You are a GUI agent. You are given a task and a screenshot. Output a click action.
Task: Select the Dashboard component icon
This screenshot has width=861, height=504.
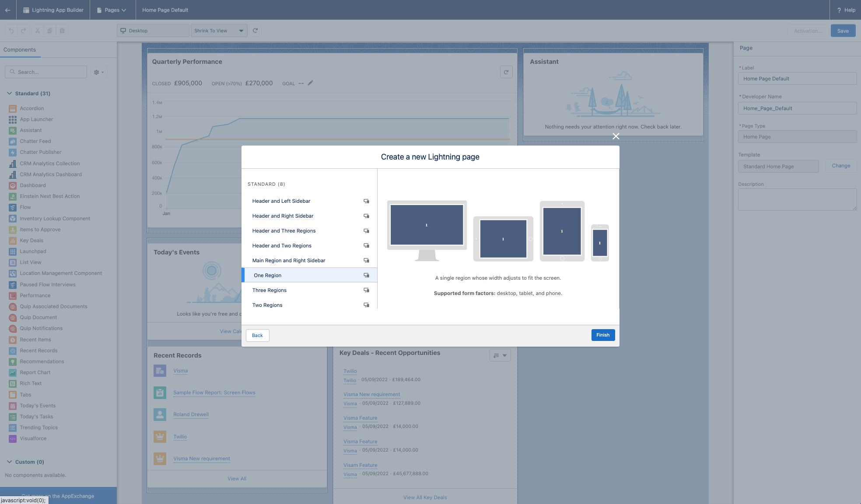pos(12,185)
